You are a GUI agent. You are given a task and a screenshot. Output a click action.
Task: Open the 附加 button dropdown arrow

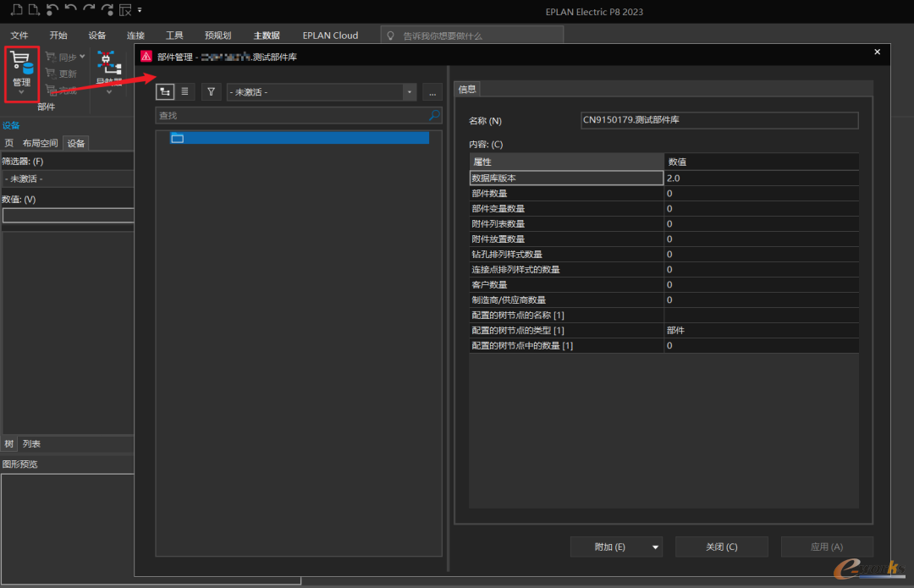[x=655, y=547]
